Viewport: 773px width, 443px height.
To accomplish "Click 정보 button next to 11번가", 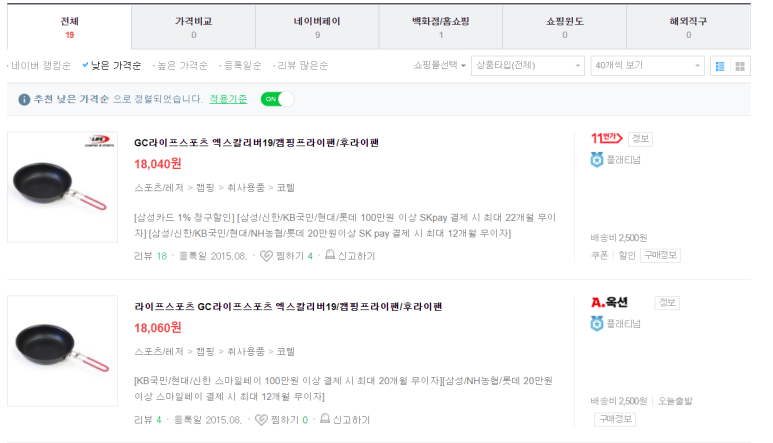I will [640, 139].
